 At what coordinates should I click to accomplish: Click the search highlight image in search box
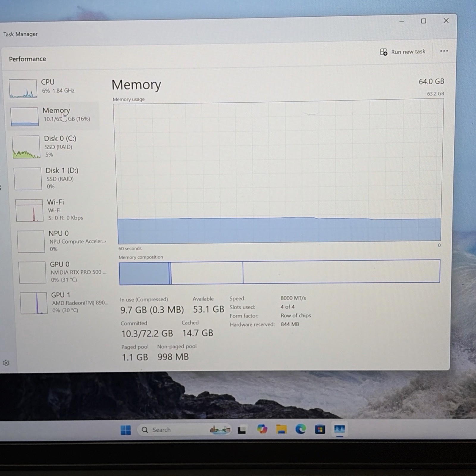pyautogui.click(x=220, y=430)
